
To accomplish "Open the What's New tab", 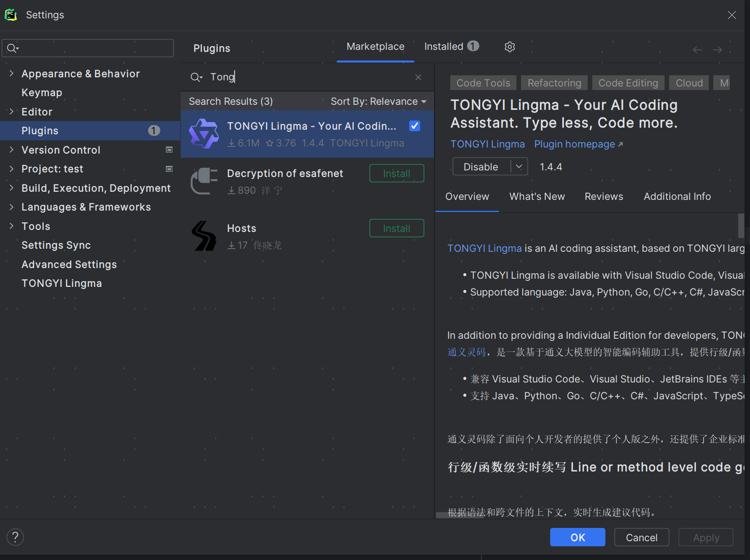I will pyautogui.click(x=537, y=197).
